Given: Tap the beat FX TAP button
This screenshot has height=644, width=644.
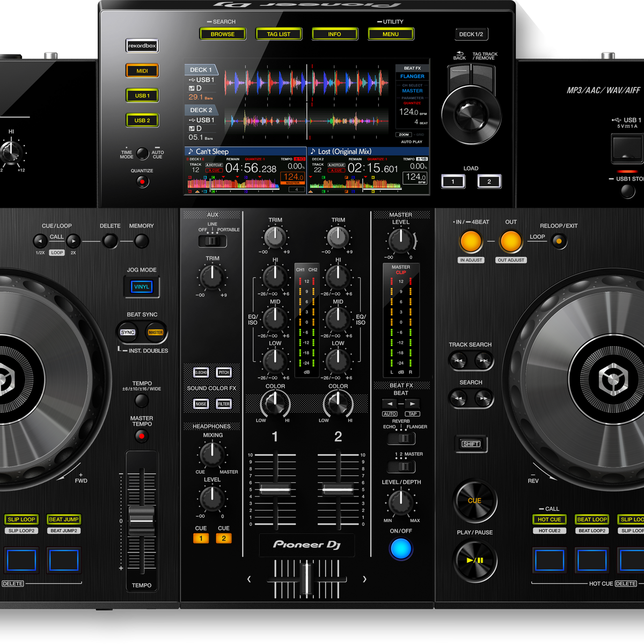Looking at the screenshot, I should coord(412,414).
